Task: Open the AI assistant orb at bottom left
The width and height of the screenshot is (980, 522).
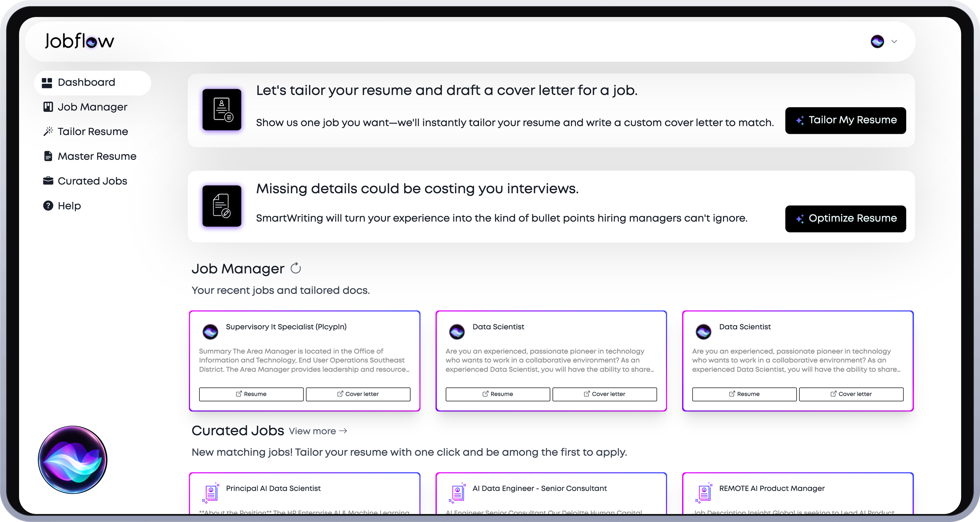Action: [x=73, y=460]
